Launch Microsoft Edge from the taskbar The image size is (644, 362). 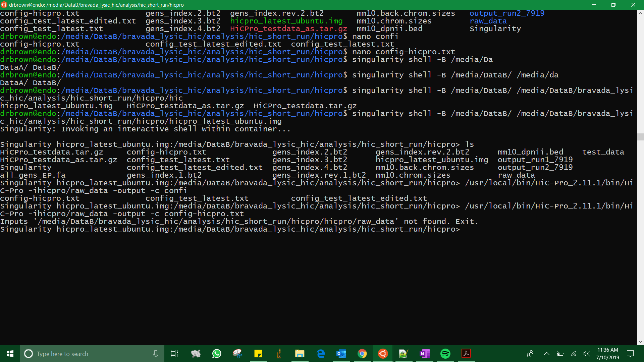(321, 354)
